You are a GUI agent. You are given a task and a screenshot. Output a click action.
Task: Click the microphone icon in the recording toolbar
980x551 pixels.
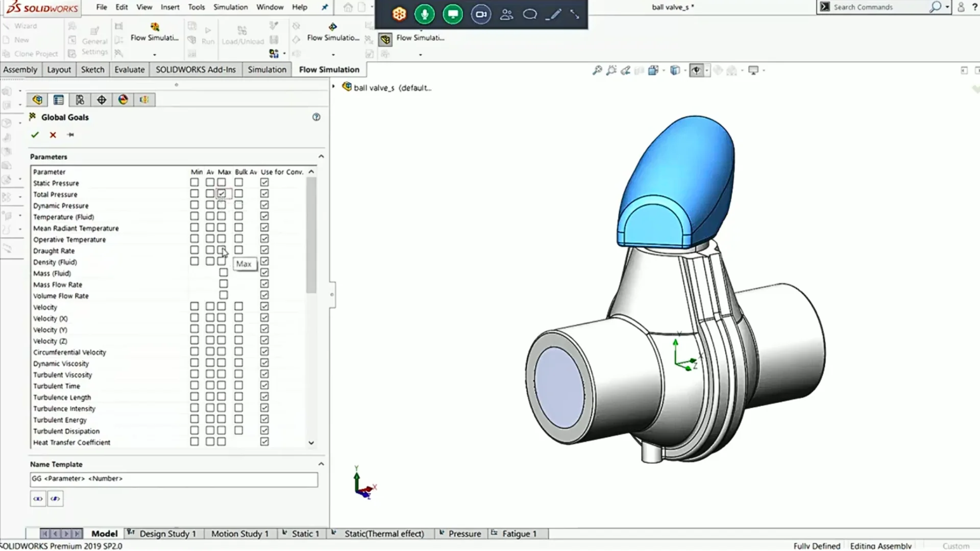(x=424, y=14)
